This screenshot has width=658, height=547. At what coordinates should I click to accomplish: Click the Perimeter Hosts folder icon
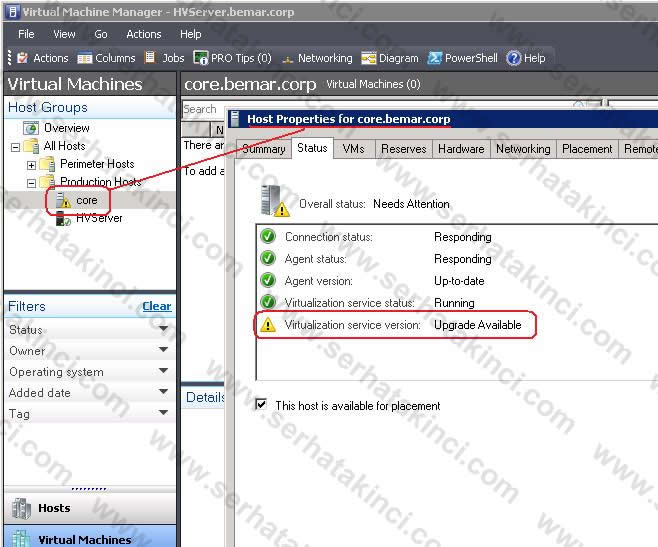[x=47, y=164]
